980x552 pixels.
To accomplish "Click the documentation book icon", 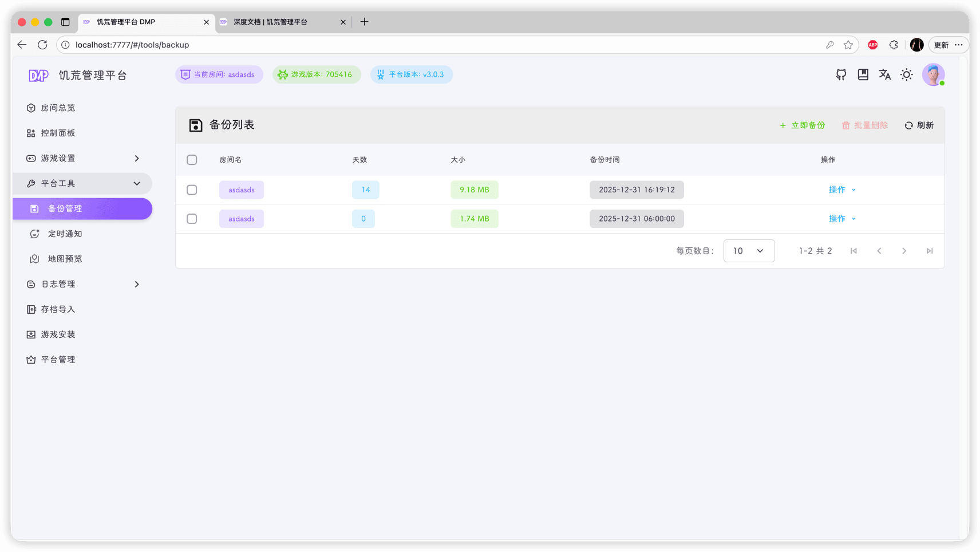I will point(863,74).
